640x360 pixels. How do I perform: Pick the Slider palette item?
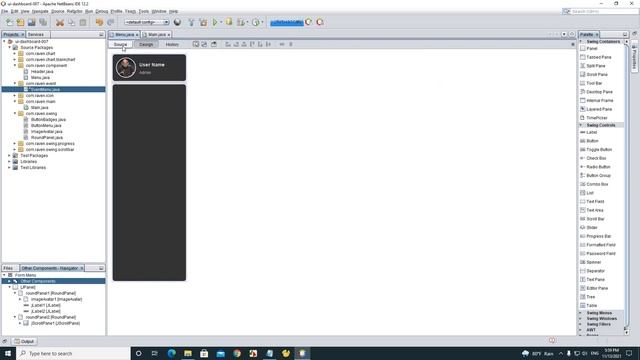pyautogui.click(x=591, y=228)
